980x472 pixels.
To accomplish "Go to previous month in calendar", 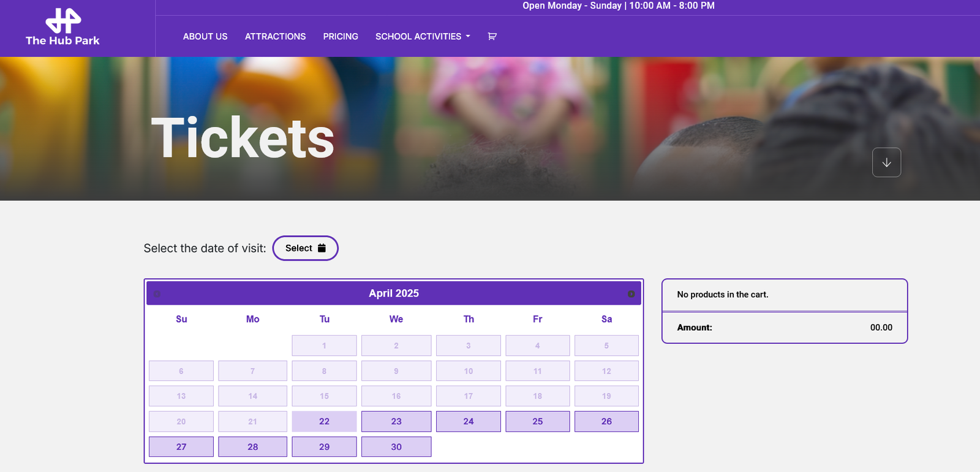I will (x=157, y=294).
